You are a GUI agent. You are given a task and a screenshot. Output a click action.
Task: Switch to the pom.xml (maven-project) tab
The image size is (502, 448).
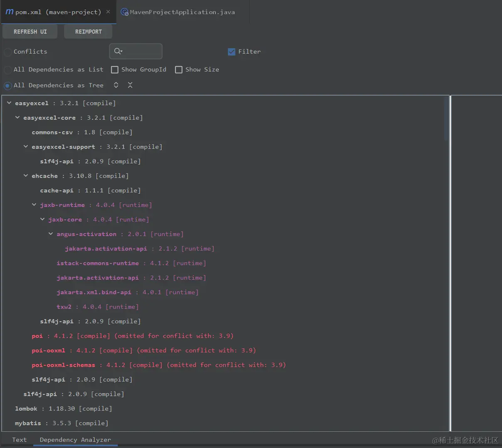pos(58,12)
